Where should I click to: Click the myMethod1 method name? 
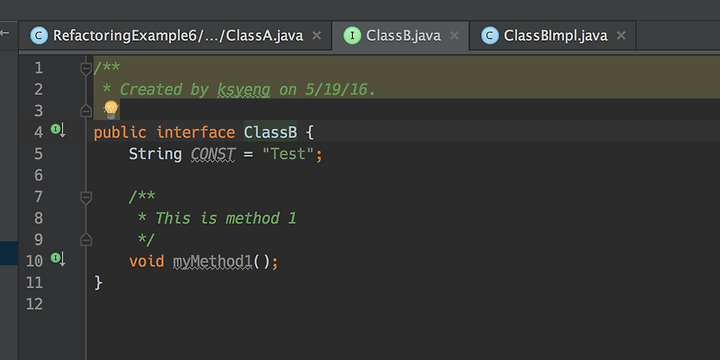(213, 262)
